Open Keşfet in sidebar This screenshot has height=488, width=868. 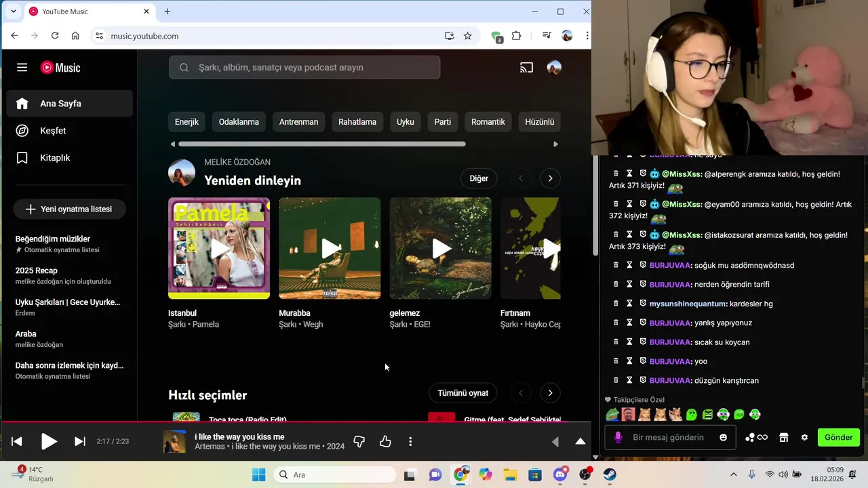coord(70,131)
